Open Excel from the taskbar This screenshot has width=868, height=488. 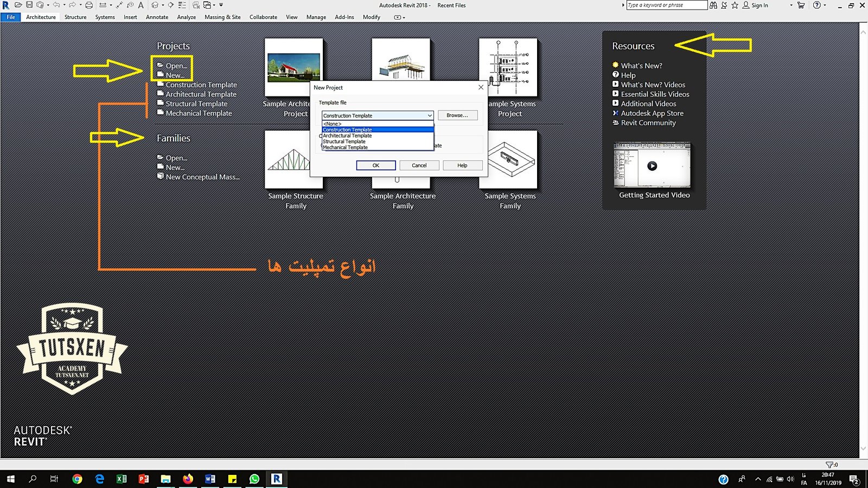click(x=122, y=479)
